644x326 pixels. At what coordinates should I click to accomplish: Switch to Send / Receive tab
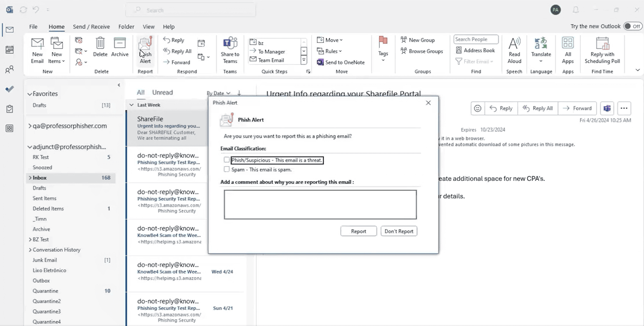point(91,27)
